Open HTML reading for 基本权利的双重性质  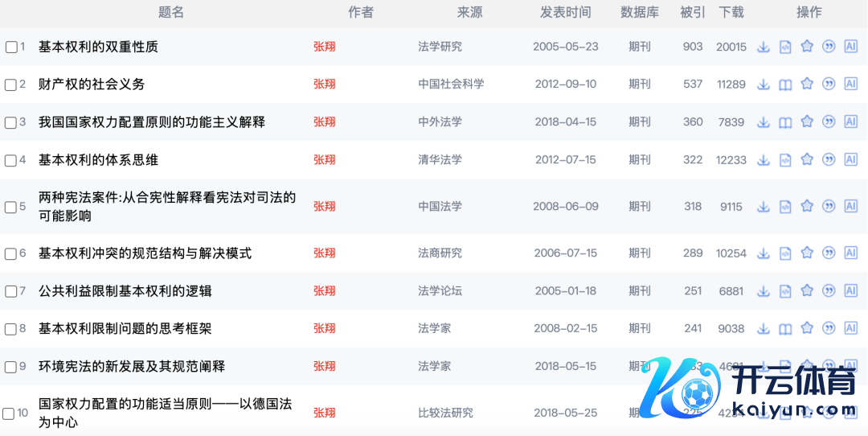785,47
